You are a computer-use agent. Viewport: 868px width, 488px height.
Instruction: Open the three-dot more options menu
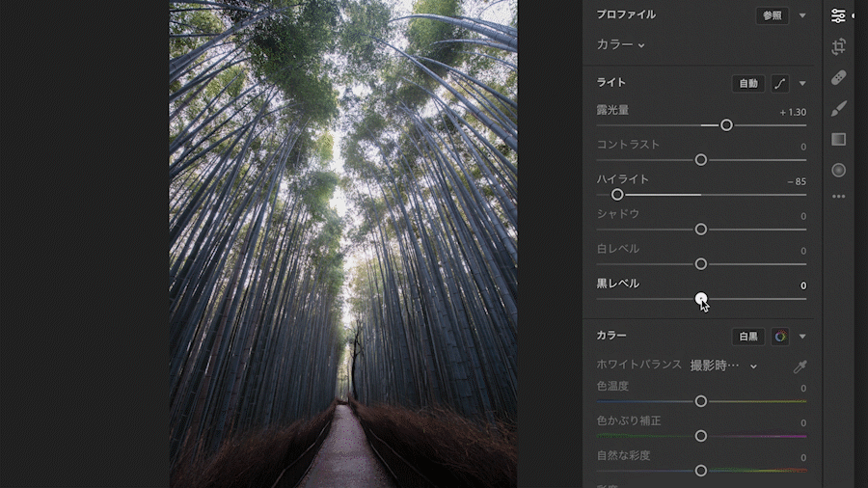(x=838, y=197)
